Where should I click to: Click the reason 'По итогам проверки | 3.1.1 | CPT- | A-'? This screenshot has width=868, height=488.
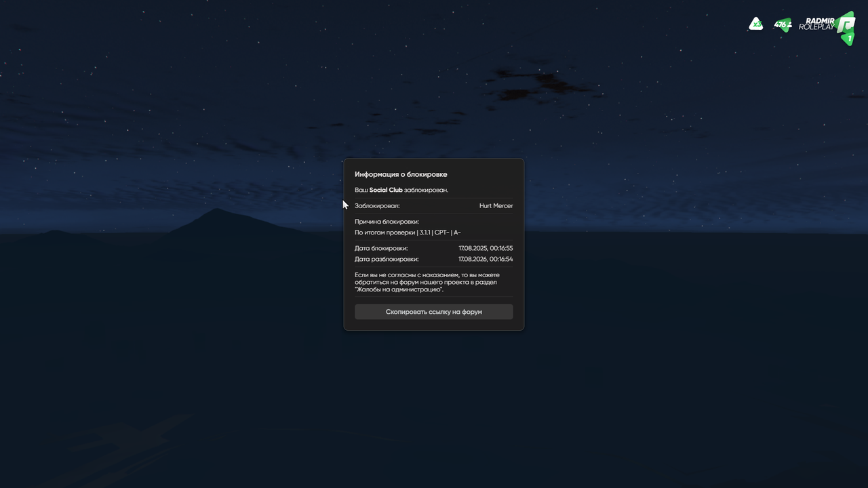408,232
